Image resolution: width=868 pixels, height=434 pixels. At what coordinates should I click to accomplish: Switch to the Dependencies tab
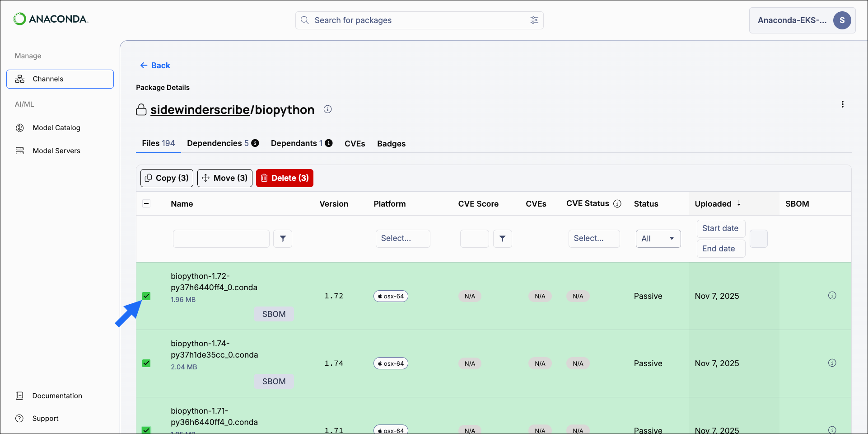[x=217, y=143]
